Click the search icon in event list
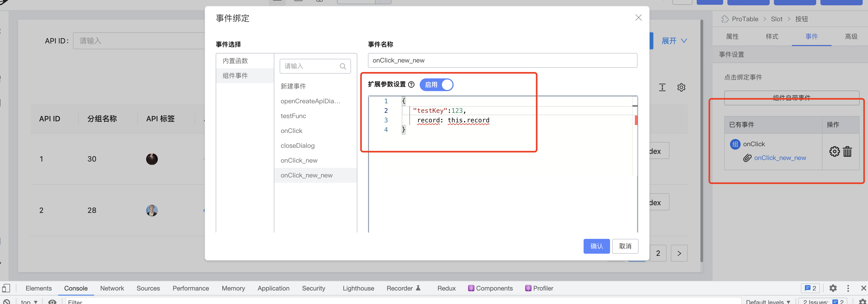 (343, 66)
